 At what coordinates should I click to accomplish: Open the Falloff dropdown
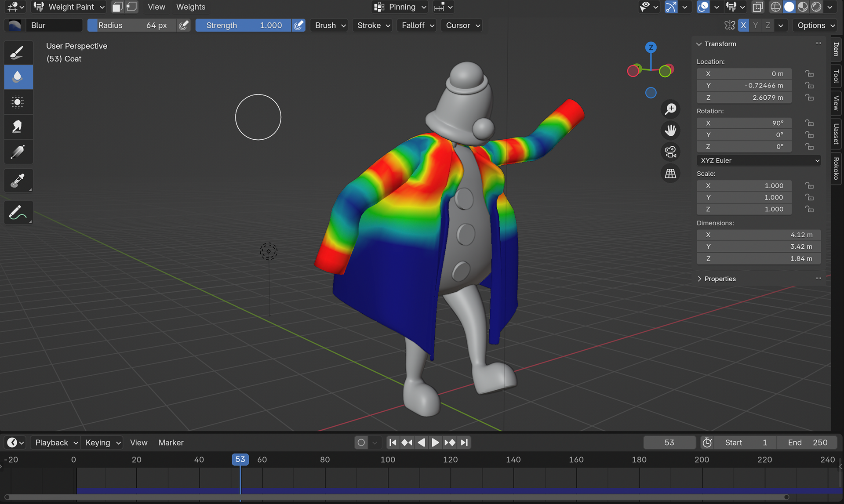coord(418,25)
